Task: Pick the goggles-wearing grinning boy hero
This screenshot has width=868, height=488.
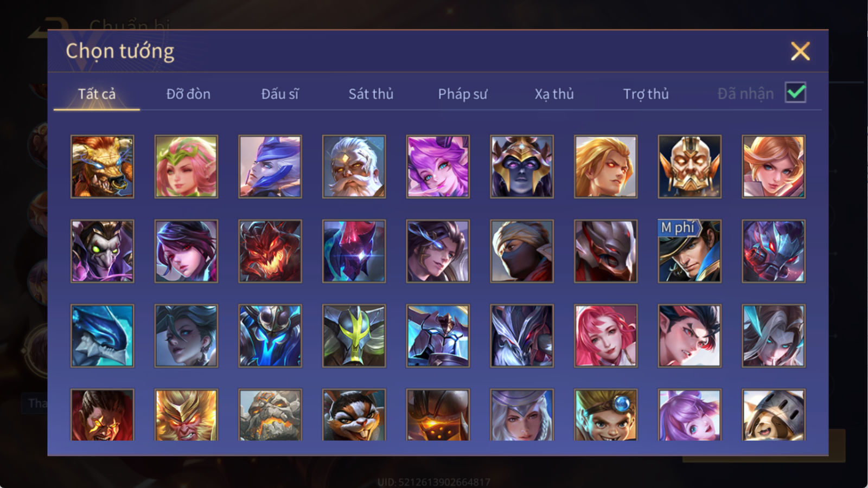Action: click(x=605, y=415)
